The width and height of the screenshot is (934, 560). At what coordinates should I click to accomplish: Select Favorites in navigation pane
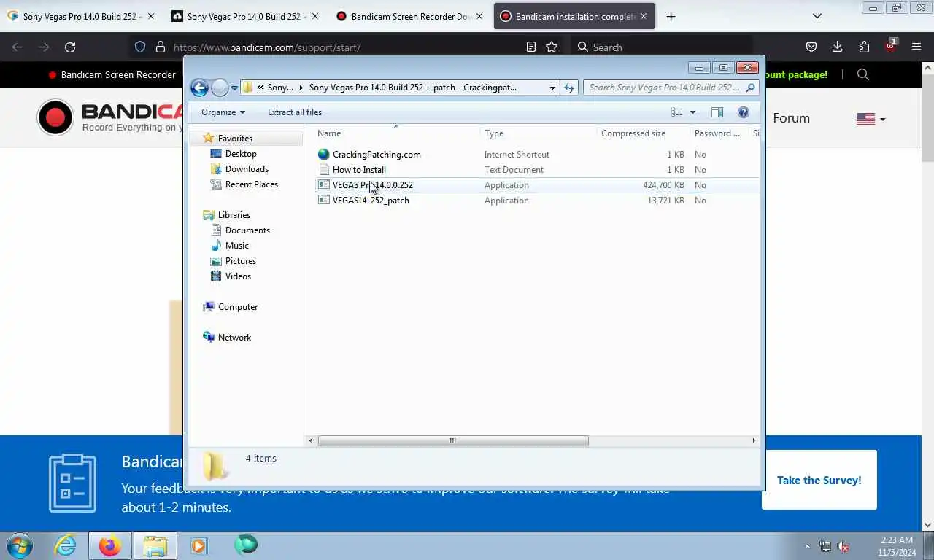(x=235, y=139)
